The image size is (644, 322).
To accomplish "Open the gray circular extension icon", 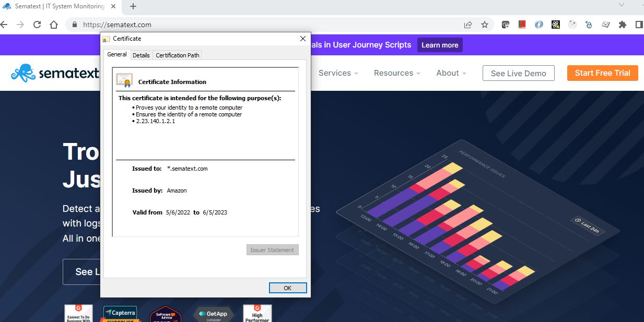I will [x=572, y=25].
